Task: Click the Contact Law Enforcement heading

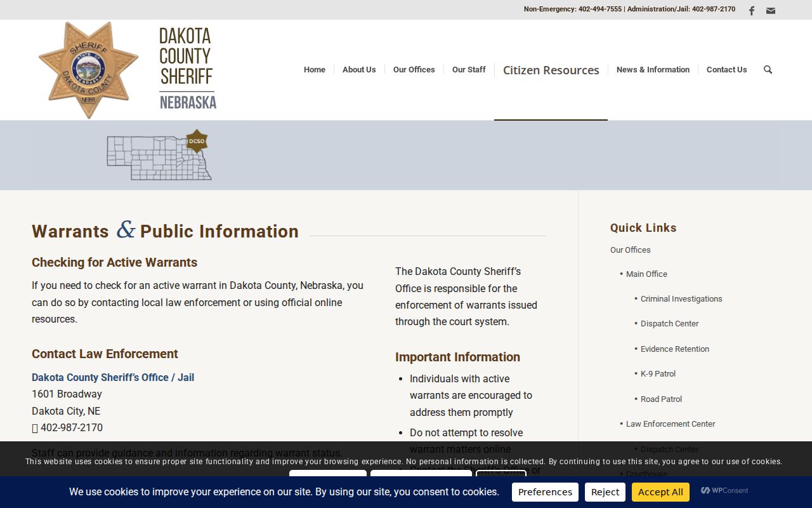Action: coord(105,354)
